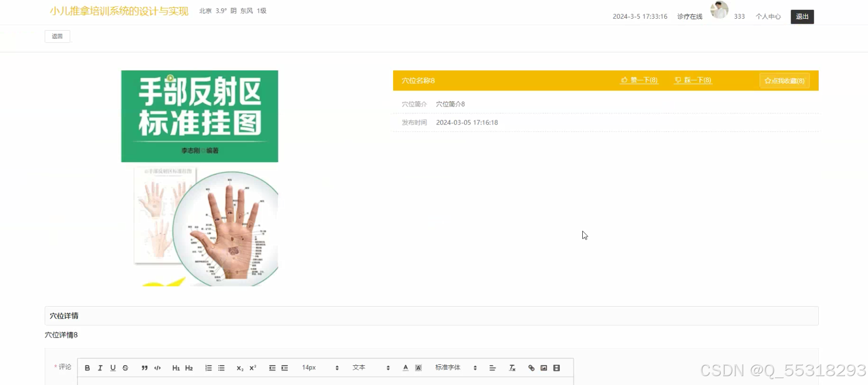Click the 赞一下(8) like link
868x385 pixels.
tap(639, 80)
